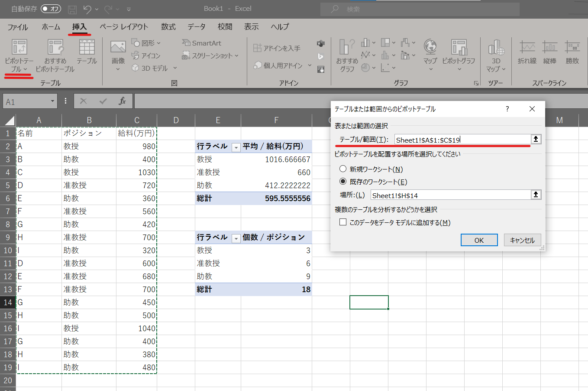Collapse dialog via 場所 range selector button

point(536,195)
